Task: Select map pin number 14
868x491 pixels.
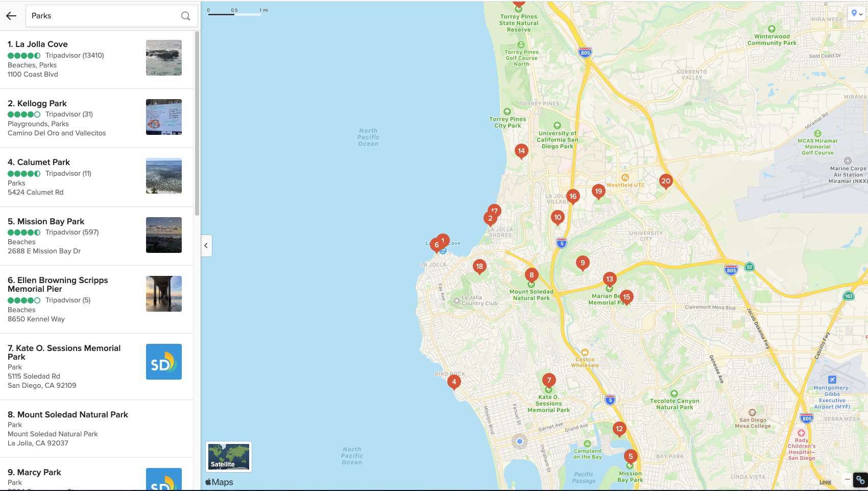Action: point(521,151)
